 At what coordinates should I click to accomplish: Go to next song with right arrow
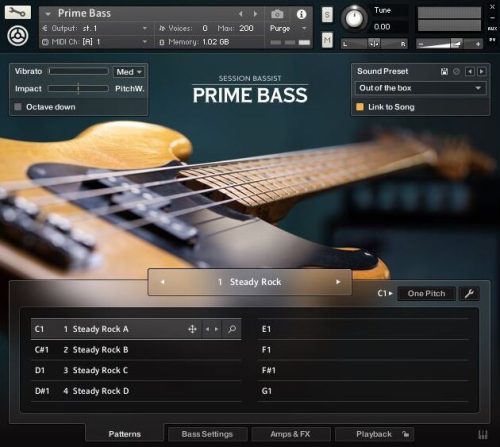(x=338, y=282)
